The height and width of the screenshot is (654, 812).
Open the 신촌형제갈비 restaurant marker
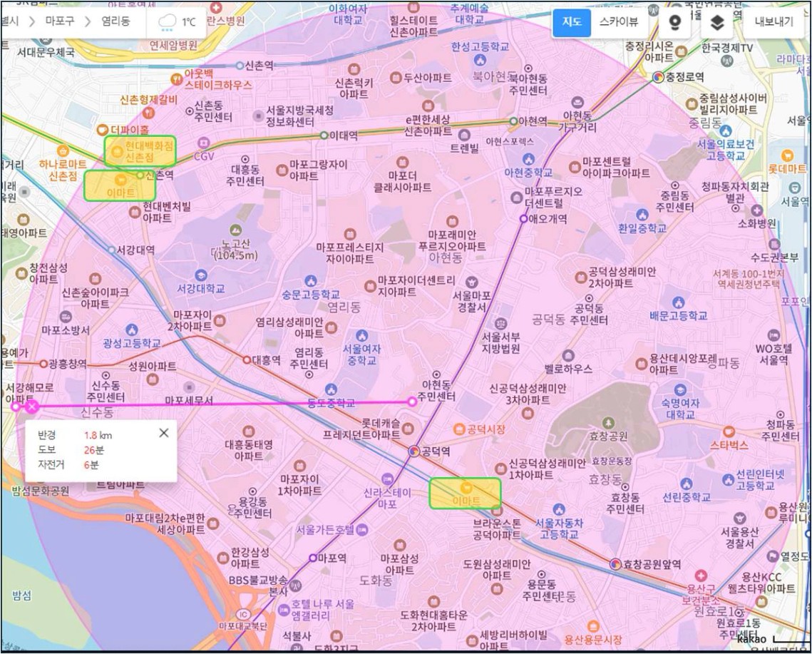[x=149, y=112]
